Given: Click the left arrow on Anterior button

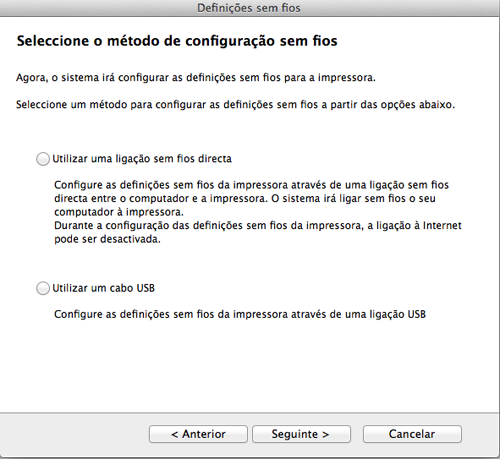Looking at the screenshot, I should [175, 434].
